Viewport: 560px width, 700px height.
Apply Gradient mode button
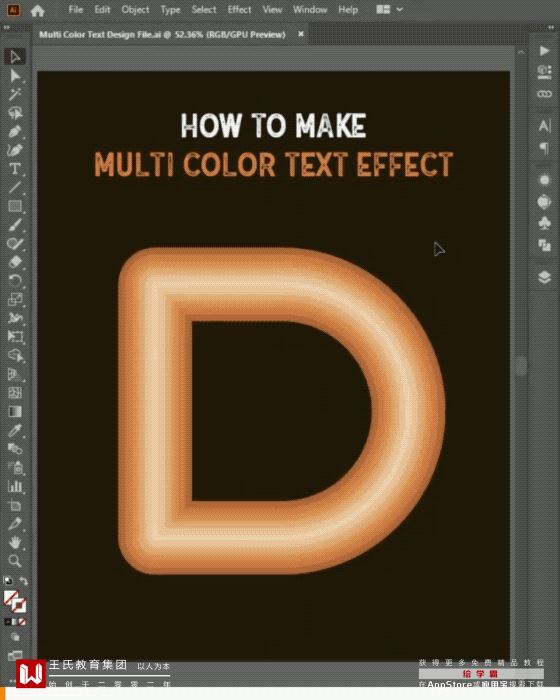click(x=15, y=622)
